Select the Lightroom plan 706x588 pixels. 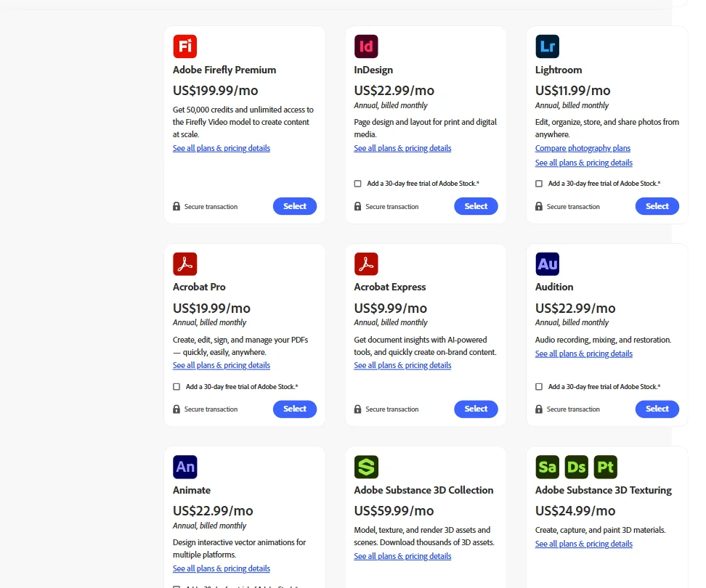657,206
